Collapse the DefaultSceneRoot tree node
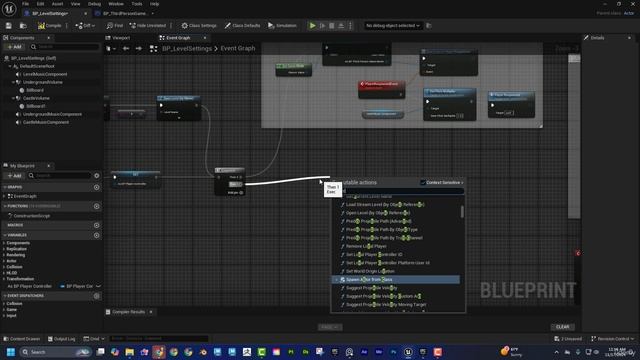The width and height of the screenshot is (640, 360). 10,66
